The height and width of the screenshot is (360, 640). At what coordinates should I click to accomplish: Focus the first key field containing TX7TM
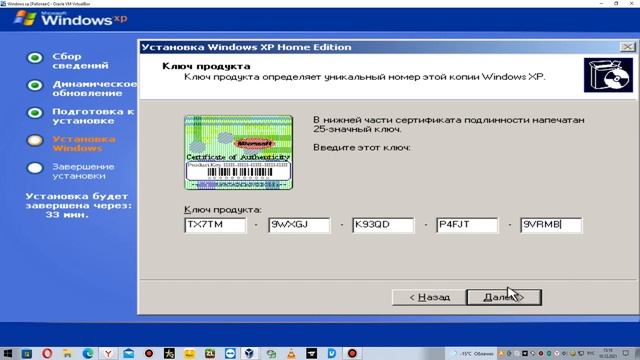[215, 225]
